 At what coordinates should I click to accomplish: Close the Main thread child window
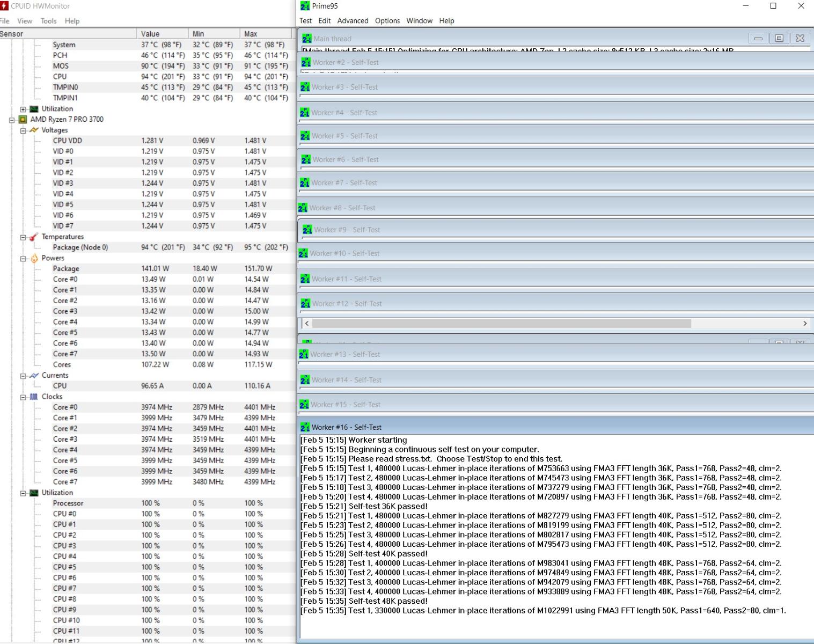coord(800,38)
